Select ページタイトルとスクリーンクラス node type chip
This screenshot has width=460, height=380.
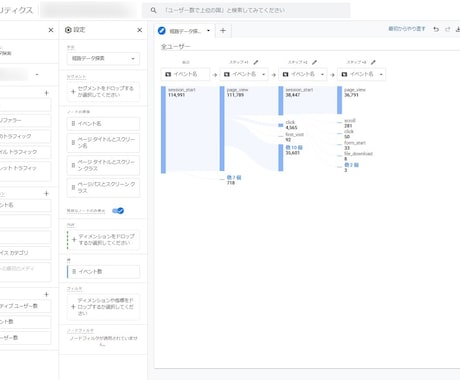pyautogui.click(x=103, y=165)
